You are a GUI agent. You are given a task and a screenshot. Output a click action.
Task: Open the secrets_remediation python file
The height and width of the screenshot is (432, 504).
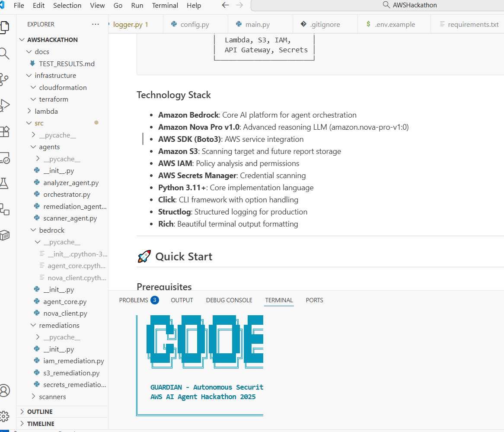(x=62, y=385)
